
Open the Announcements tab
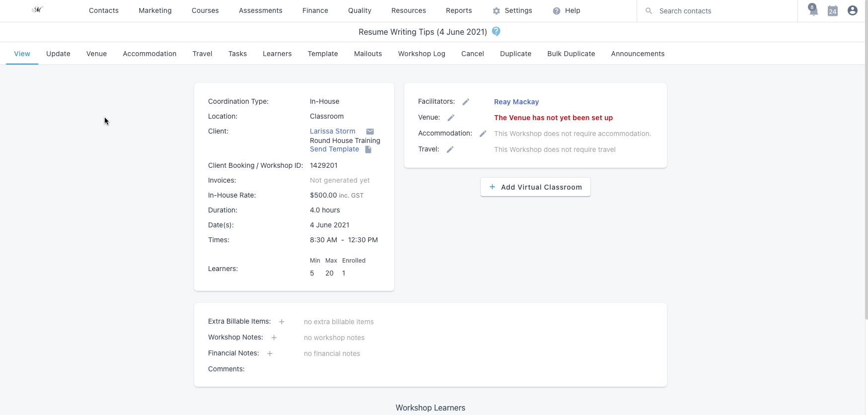point(638,54)
